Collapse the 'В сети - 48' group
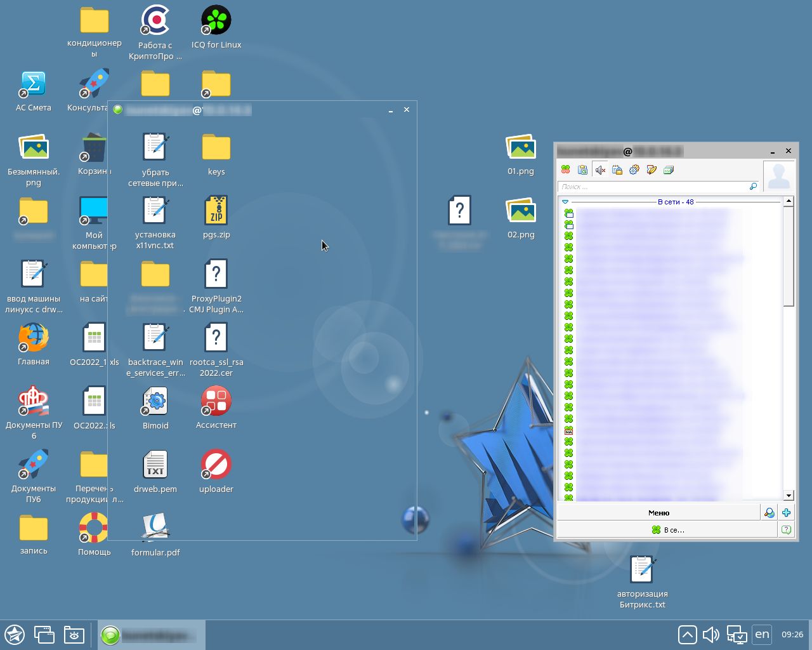812x650 pixels. click(565, 202)
